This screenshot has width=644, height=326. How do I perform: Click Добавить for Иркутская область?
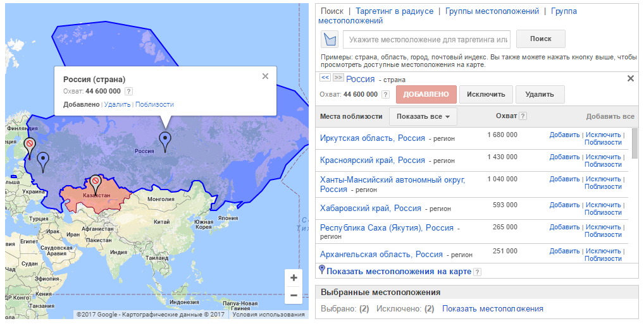click(x=564, y=135)
